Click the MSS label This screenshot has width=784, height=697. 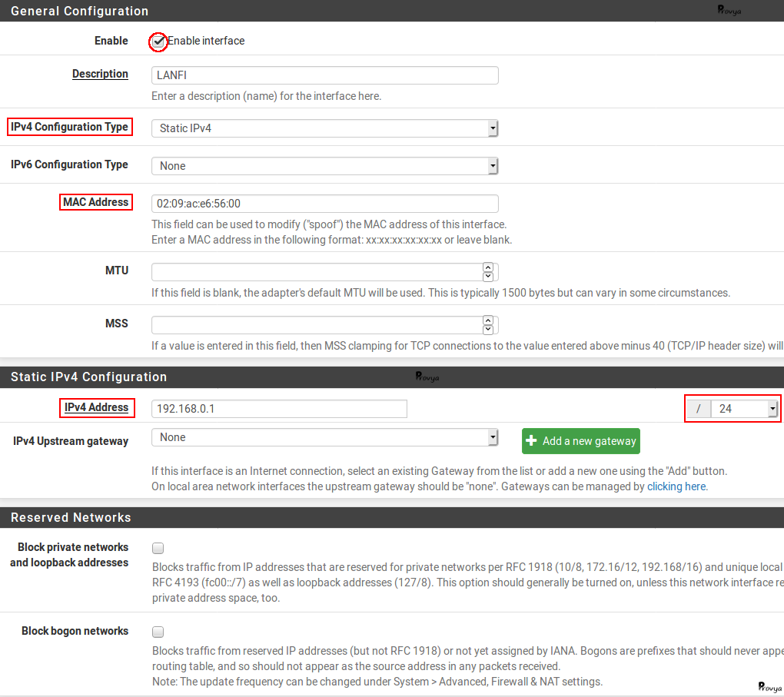point(117,324)
